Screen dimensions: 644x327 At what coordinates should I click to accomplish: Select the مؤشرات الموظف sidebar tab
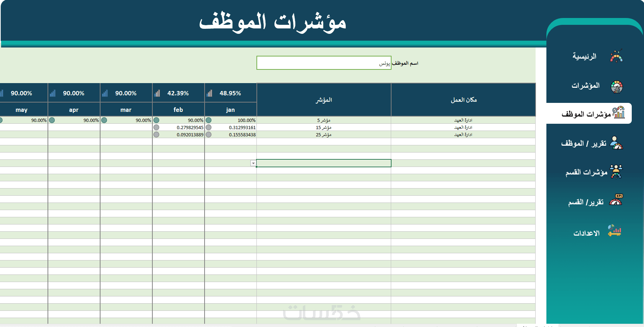tap(589, 113)
